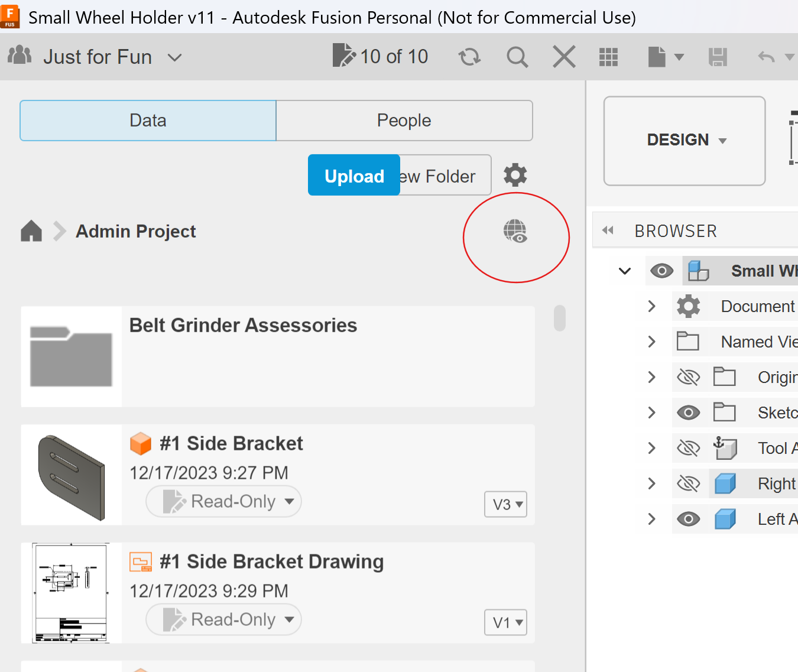Open data panel settings gear

515,175
